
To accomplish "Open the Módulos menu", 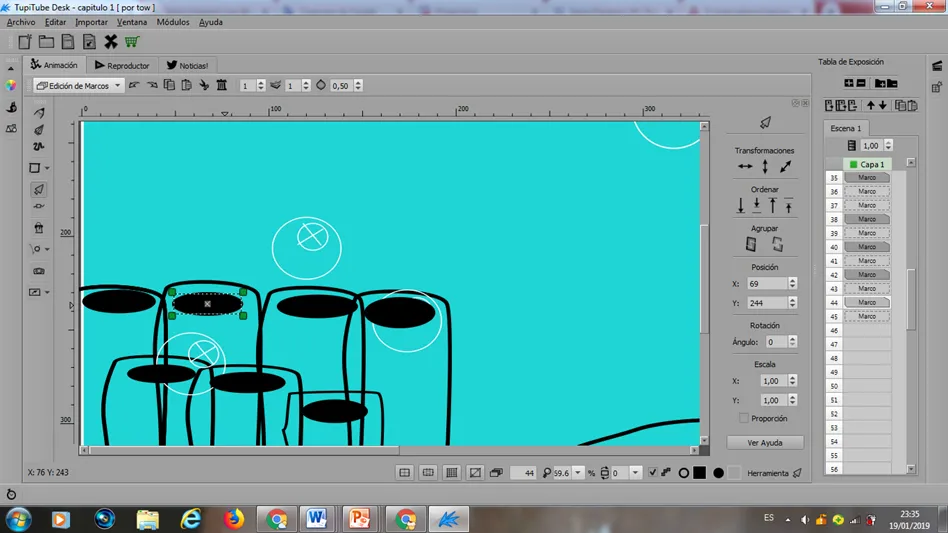I will (173, 22).
